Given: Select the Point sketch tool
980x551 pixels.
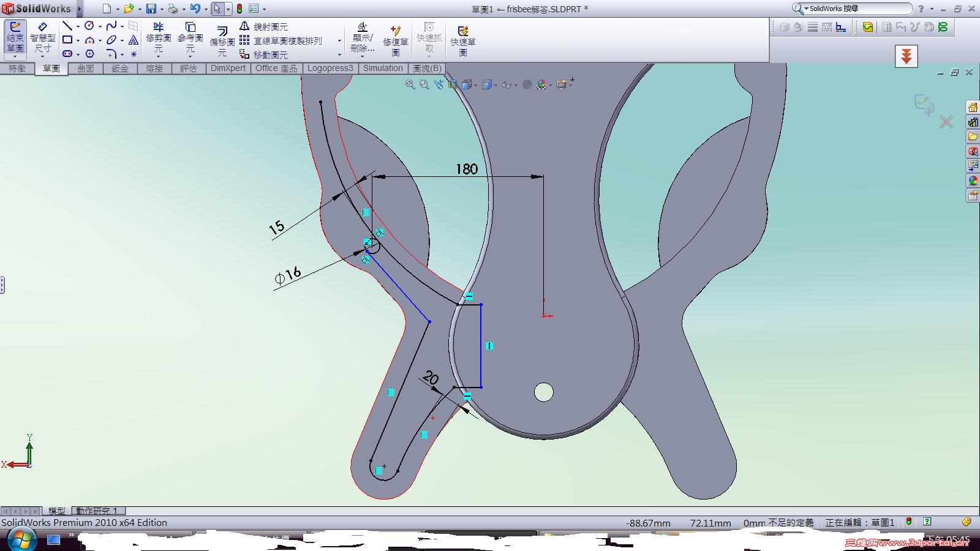Looking at the screenshot, I should 134,54.
